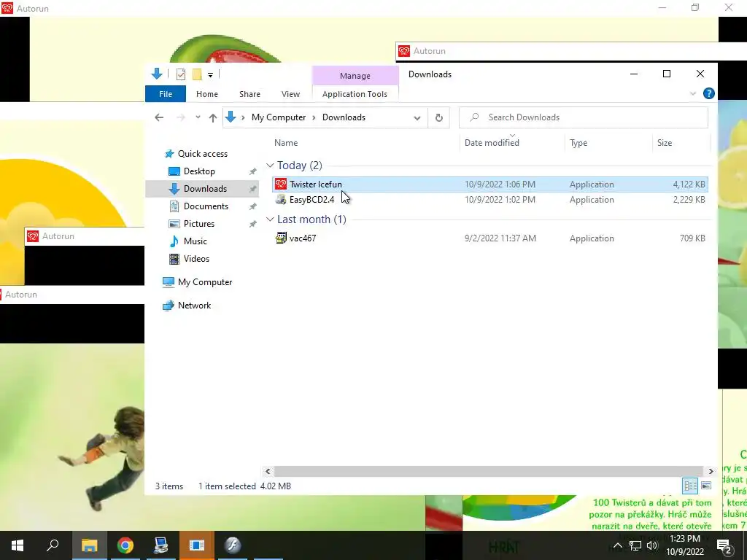747x560 pixels.
Task: Click the Search Downloads field
Action: [x=583, y=117]
